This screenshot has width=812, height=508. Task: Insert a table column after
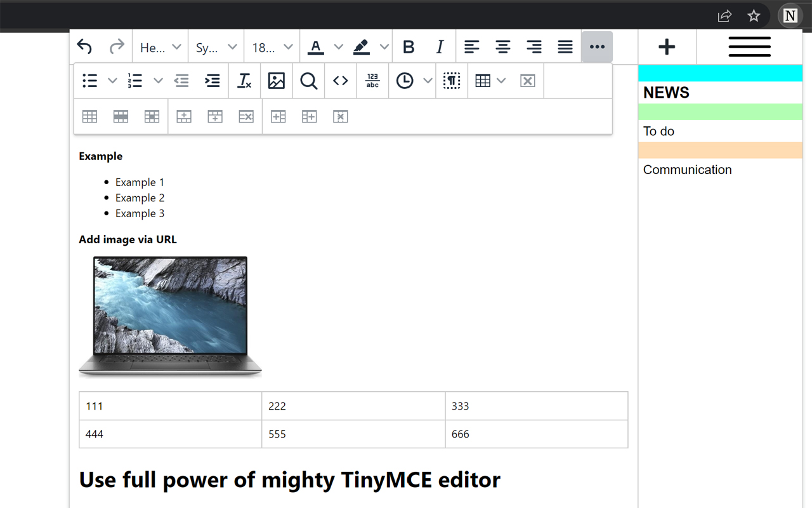[310, 116]
